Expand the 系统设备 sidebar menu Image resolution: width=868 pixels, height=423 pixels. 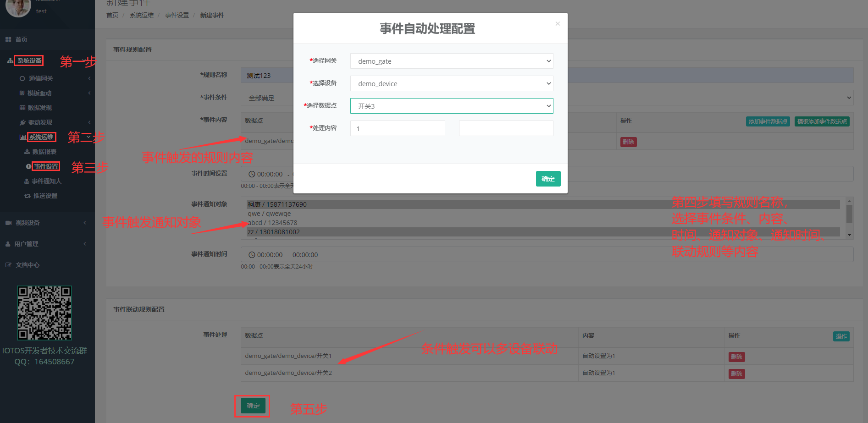(x=28, y=60)
